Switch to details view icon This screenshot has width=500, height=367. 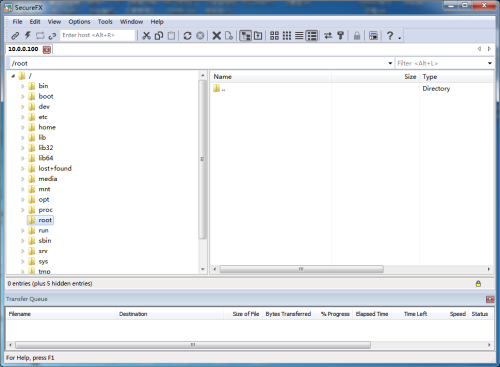312,36
